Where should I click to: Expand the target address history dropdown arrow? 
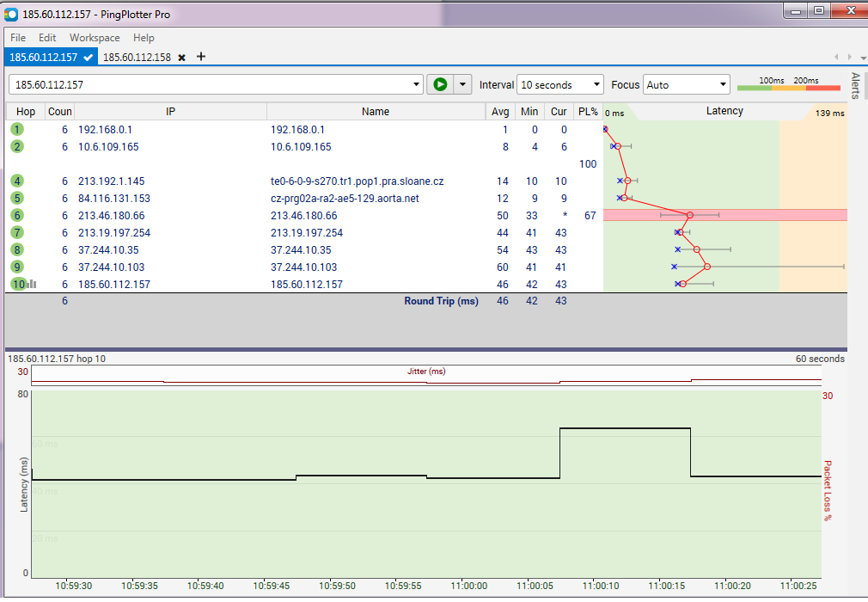pos(417,84)
